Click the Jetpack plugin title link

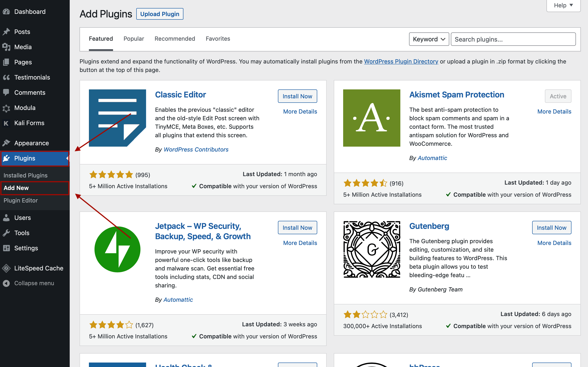pos(203,231)
